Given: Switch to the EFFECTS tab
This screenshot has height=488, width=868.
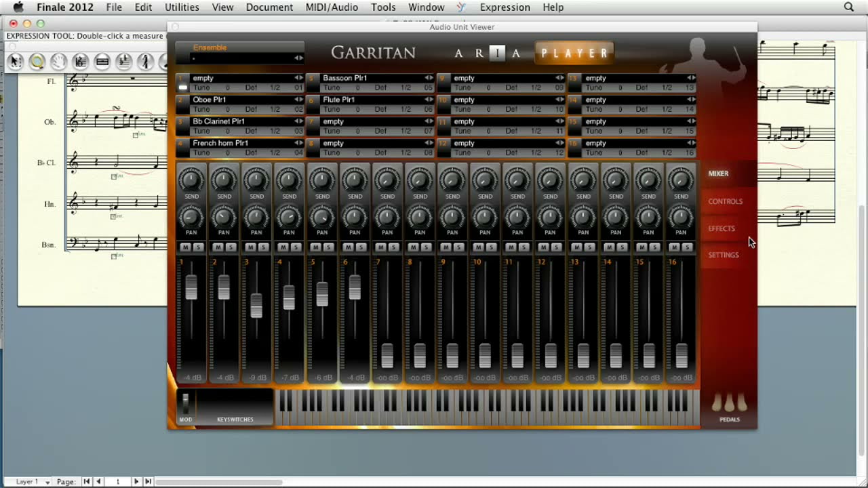Looking at the screenshot, I should pyautogui.click(x=722, y=228).
